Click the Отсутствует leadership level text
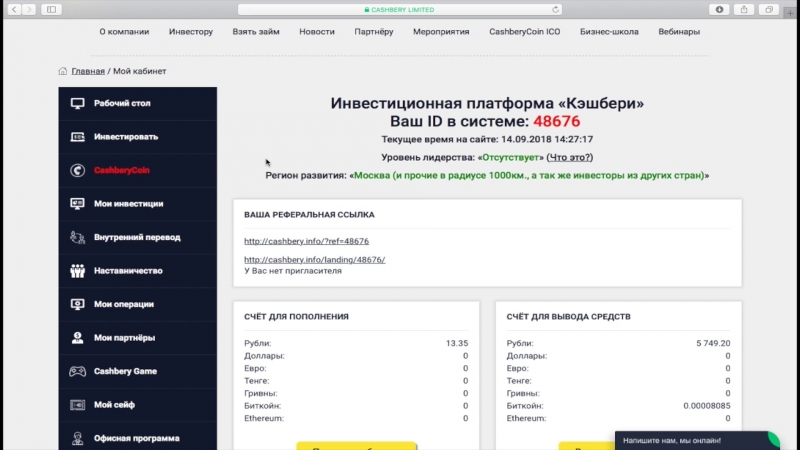 510,157
